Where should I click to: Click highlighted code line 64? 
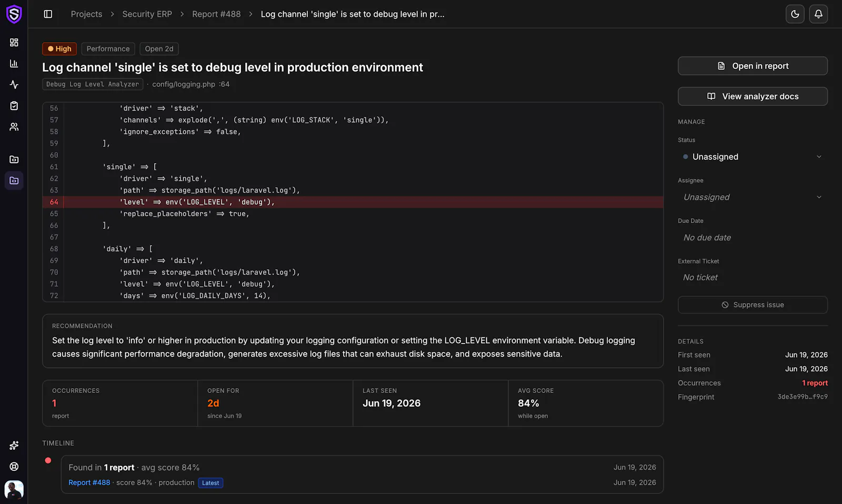tap(353, 202)
